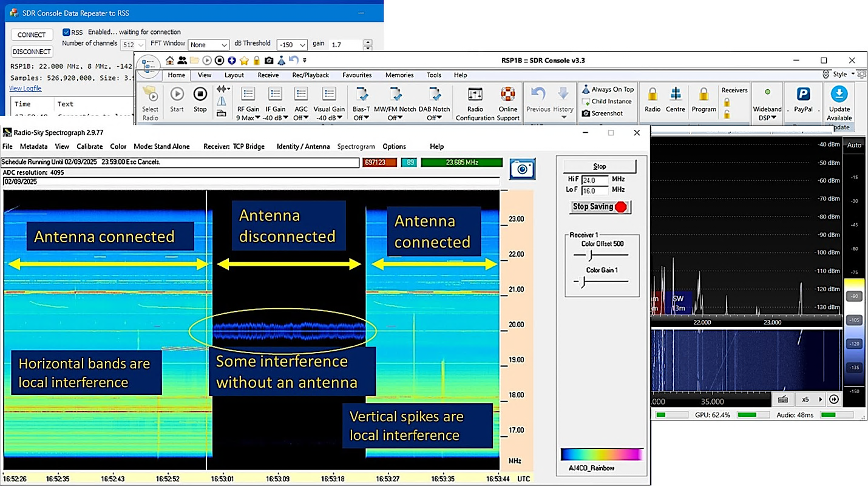Screen dimensions: 868x486
Task: Open Online Support lifebuoy icon
Action: point(508,94)
